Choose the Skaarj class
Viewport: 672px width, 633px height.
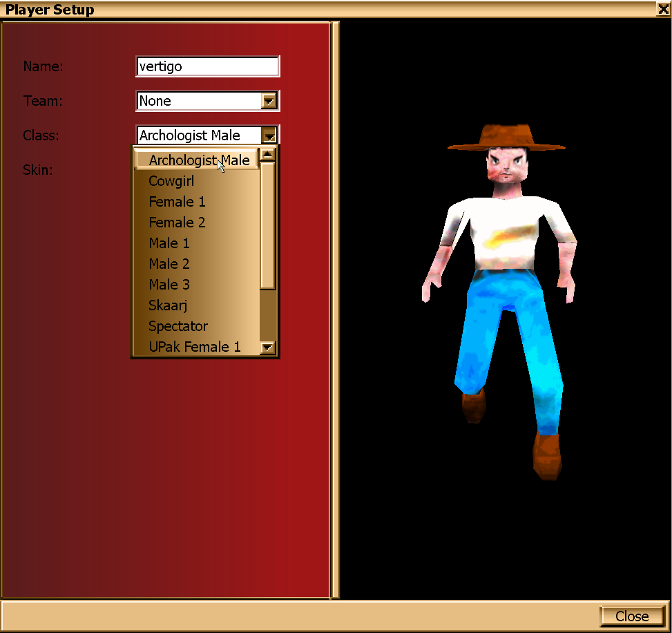[197, 305]
